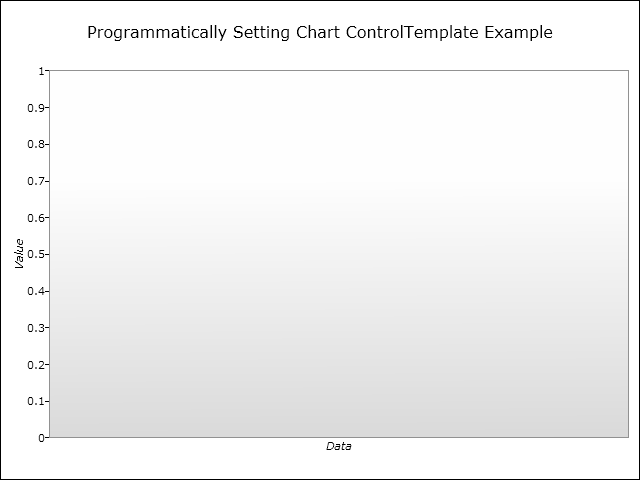This screenshot has height=480, width=640.
Task: Select the 1 label on Value axis
Action: click(41, 71)
